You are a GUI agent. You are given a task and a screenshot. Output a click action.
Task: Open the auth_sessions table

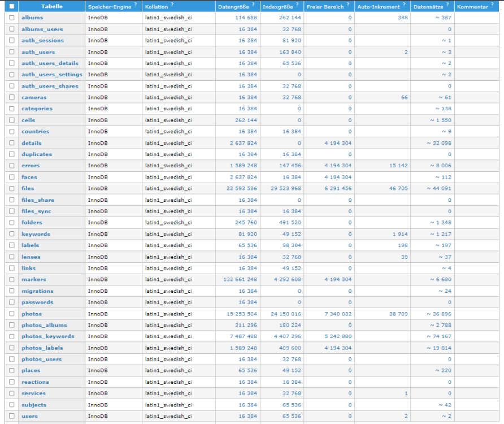tap(43, 41)
